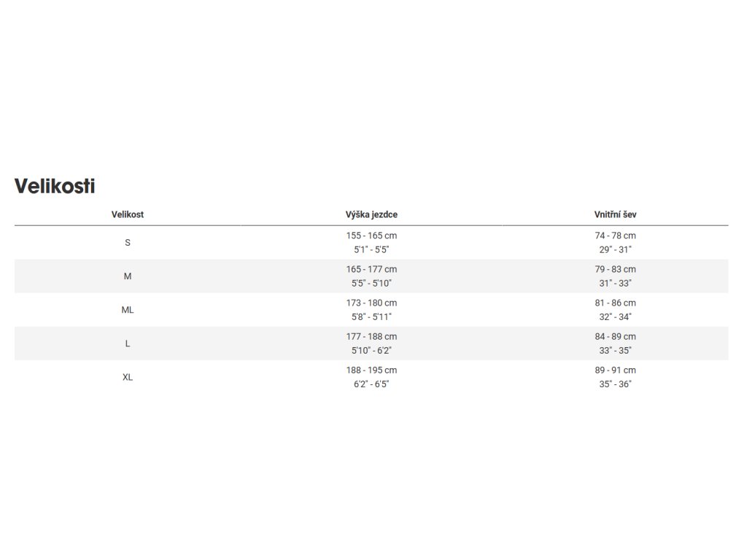Click the 89 - 91 cm inseam value
747x560 pixels.
[615, 370]
